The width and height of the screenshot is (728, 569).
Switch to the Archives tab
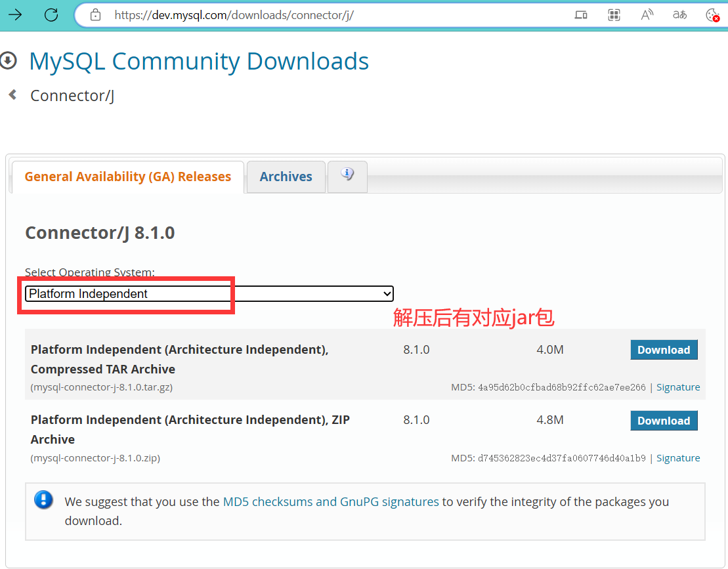click(286, 177)
